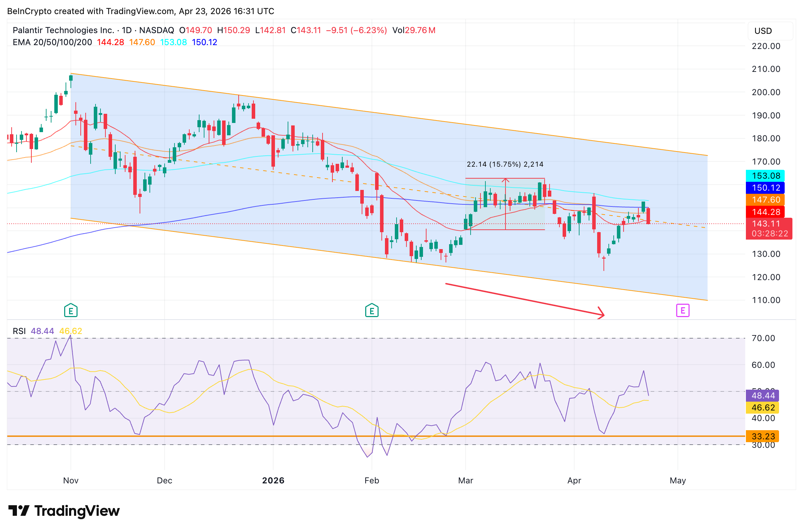Click the green earnings icon below November
The width and height of the screenshot is (803, 532).
[x=71, y=311]
